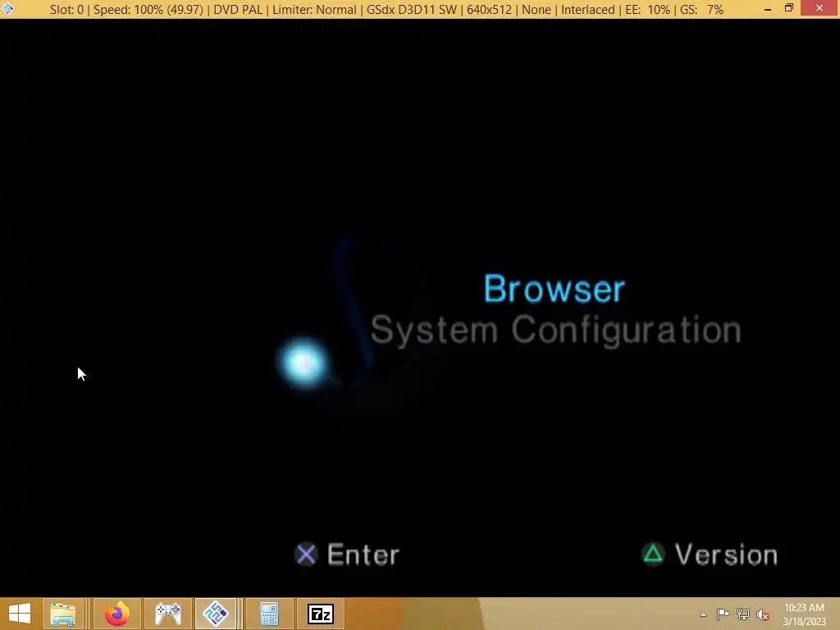The width and height of the screenshot is (840, 630).
Task: Open the game controller app in taskbar
Action: [x=168, y=614]
